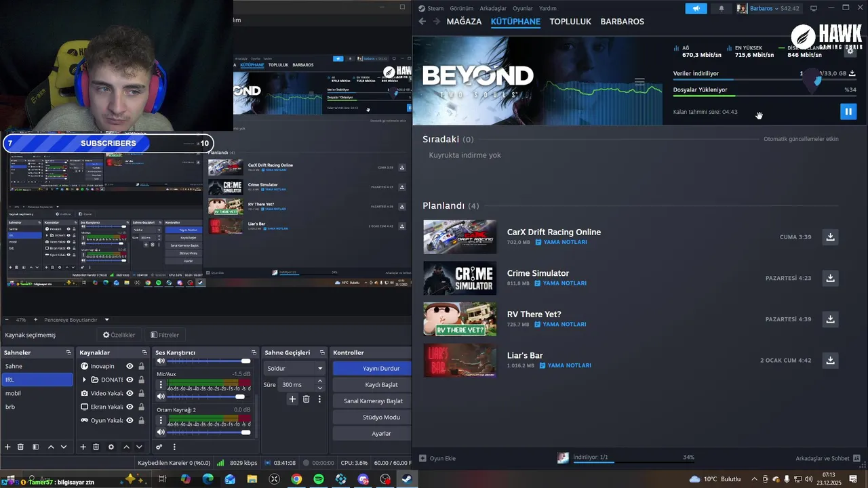Open Ortam Kaynağı 2 three-dot menu
This screenshot has height=488, width=868.
pyautogui.click(x=161, y=420)
